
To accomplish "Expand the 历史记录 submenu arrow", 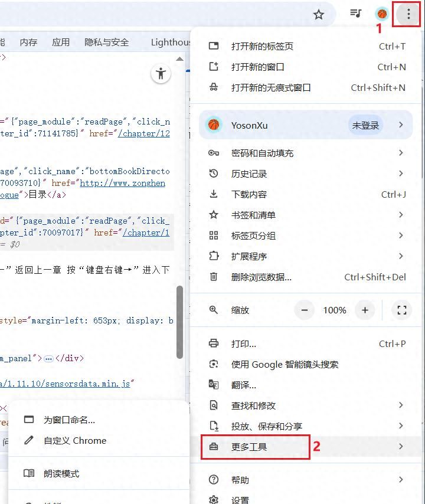I will (401, 174).
